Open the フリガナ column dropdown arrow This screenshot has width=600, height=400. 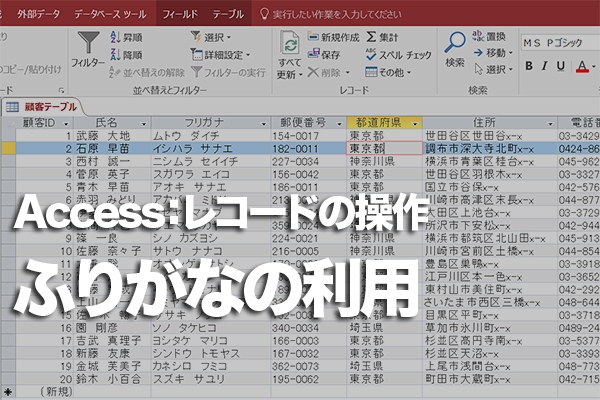click(263, 124)
